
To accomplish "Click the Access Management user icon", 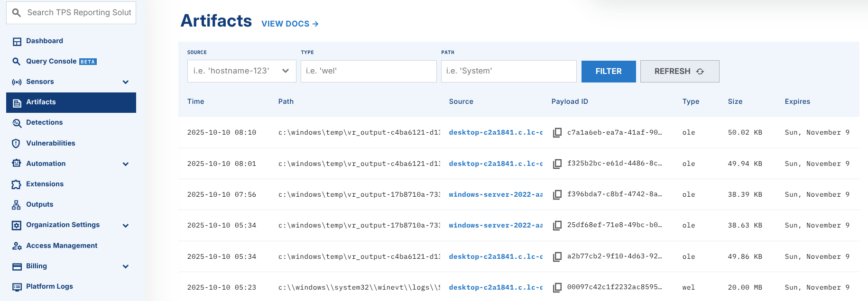I will click(17, 246).
